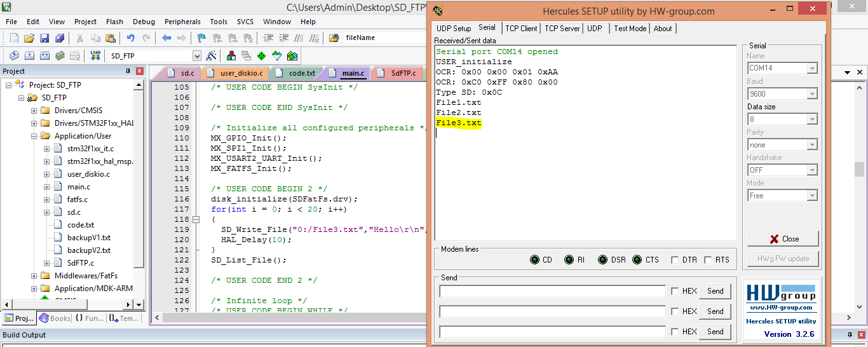Switch to the TCP Client tab
The width and height of the screenshot is (868, 347).
520,28
